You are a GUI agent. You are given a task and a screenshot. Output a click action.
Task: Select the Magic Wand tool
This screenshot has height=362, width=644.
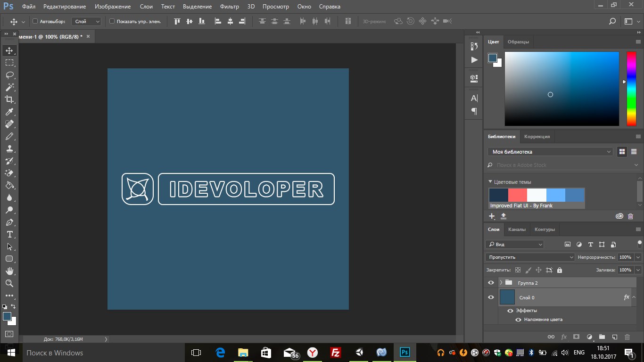point(9,87)
